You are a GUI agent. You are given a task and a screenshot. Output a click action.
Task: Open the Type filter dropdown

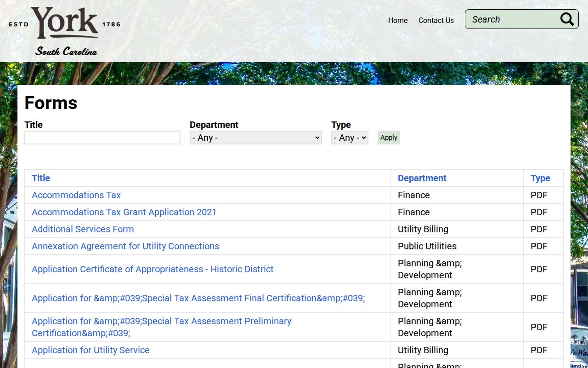coord(350,138)
